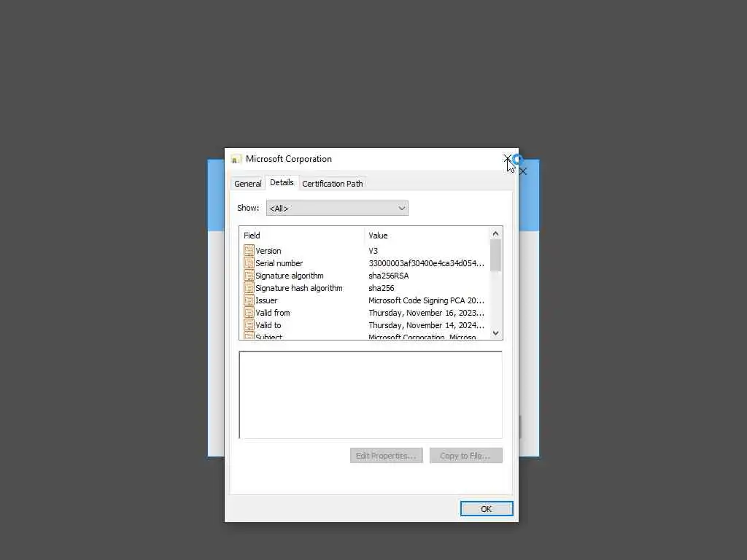Viewport: 747px width, 560px height.
Task: Click the Microsoft Code Signing PCA value
Action: pos(426,300)
